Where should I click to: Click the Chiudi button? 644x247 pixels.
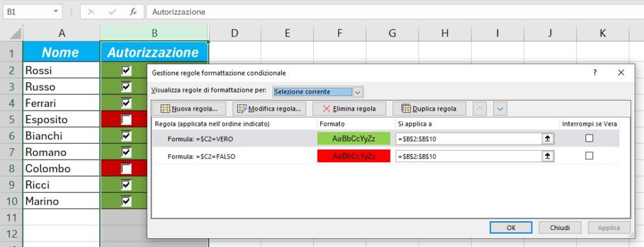(560, 228)
